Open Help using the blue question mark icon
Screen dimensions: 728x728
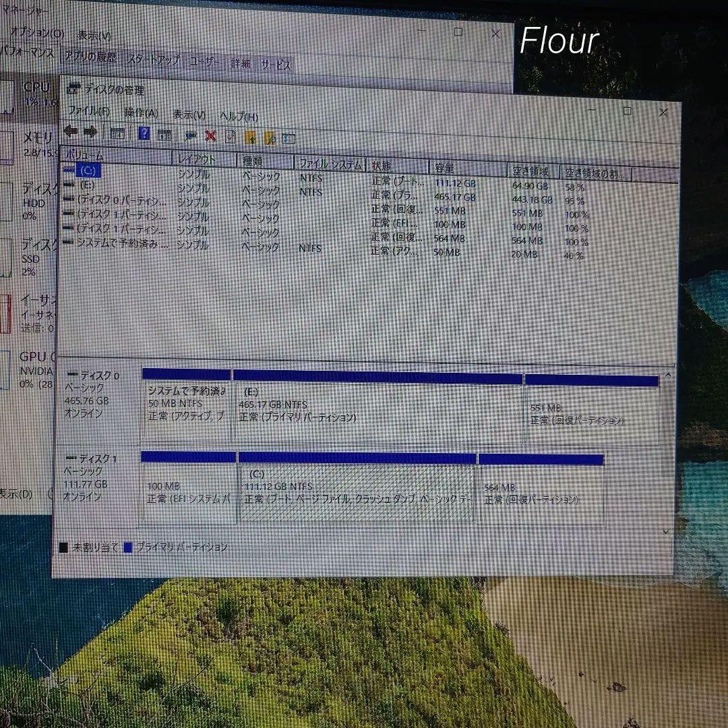(x=144, y=134)
